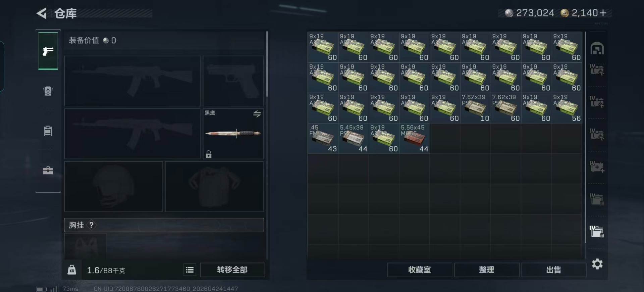Image resolution: width=644 pixels, height=292 pixels.
Task: Open the settings gear icon
Action: [x=597, y=264]
